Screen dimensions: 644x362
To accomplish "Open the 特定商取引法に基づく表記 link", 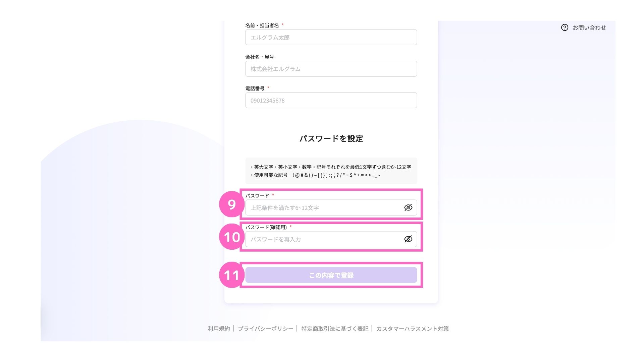I will [335, 328].
